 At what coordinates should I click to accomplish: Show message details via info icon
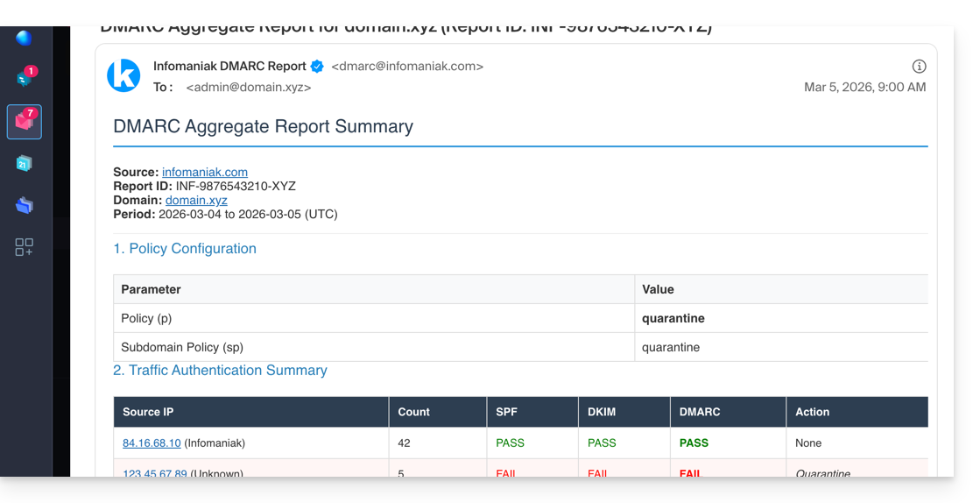919,67
